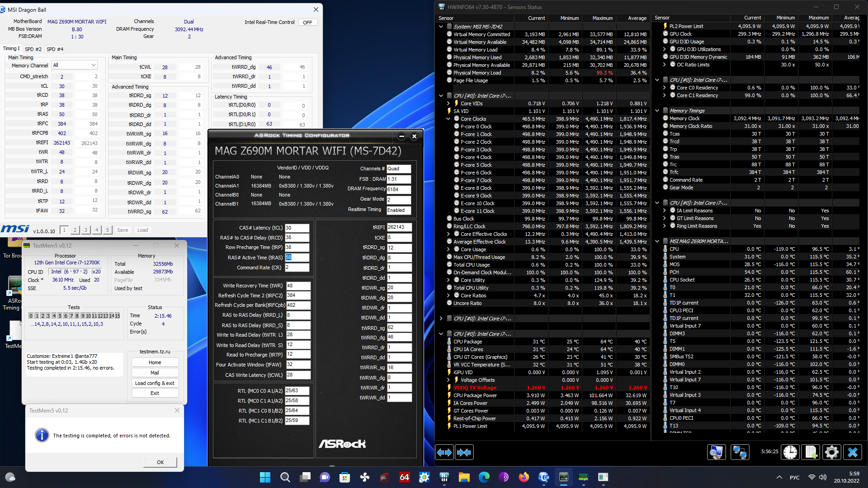This screenshot has width=868, height=488.
Task: Open the Memory Channel dropdown
Action: (75, 65)
